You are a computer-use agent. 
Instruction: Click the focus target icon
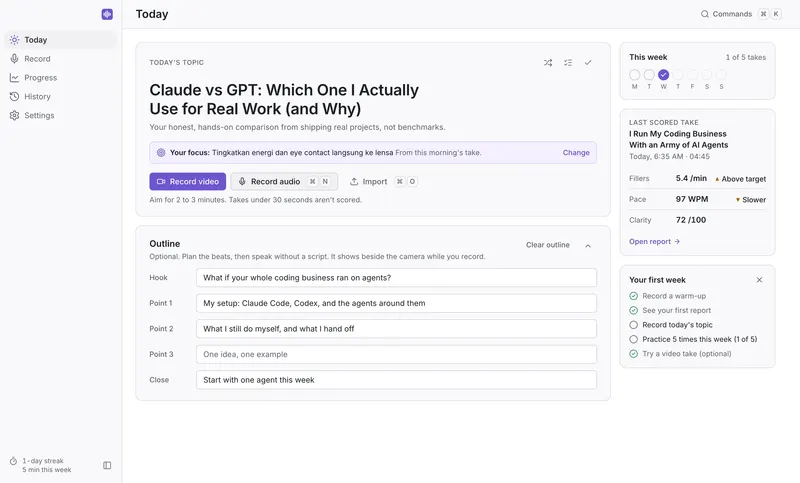click(161, 152)
